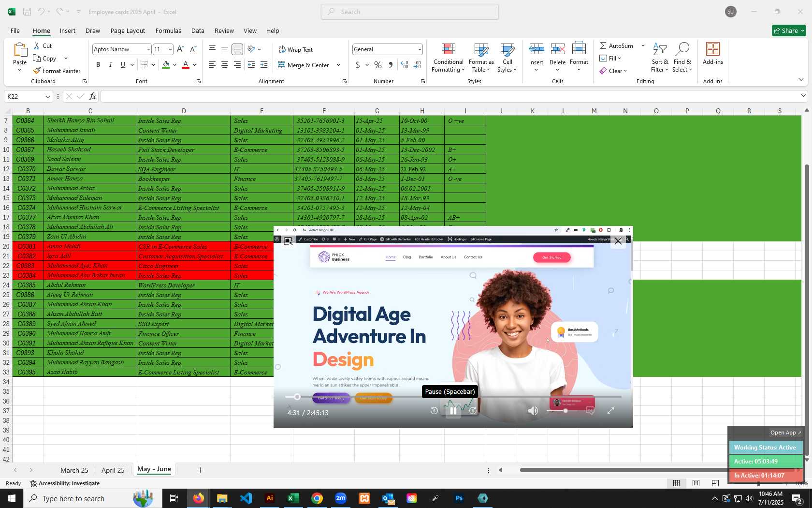Enter fullscreen in the video player

click(610, 411)
